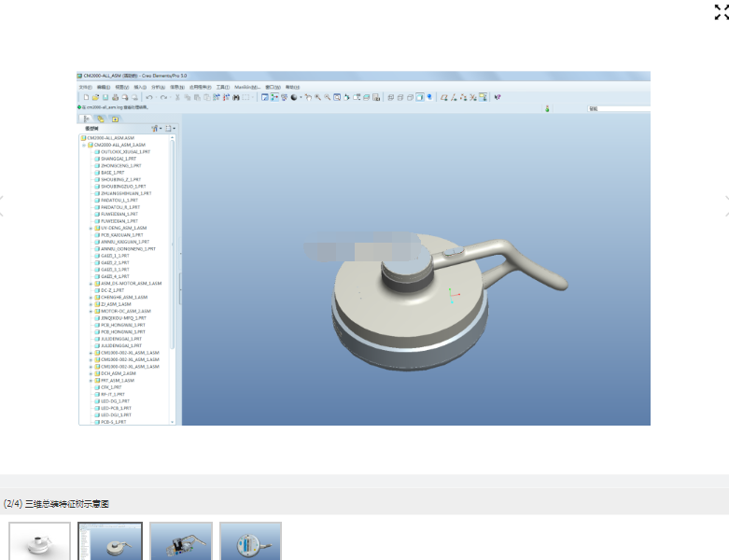Image resolution: width=729 pixels, height=560 pixels.
Task: Toggle shaded display mode
Action: pyautogui.click(x=420, y=97)
